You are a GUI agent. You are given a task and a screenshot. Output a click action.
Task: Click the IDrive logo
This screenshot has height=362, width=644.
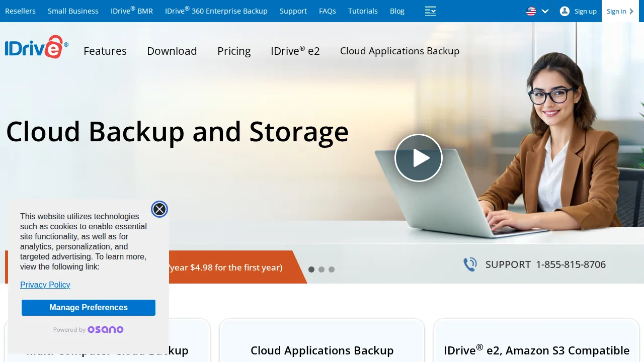point(36,47)
